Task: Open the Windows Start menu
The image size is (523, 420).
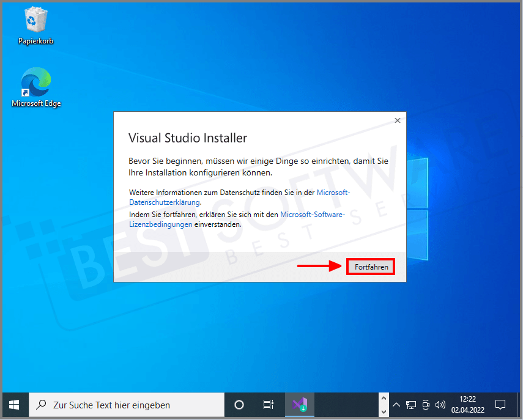Action: coord(15,404)
